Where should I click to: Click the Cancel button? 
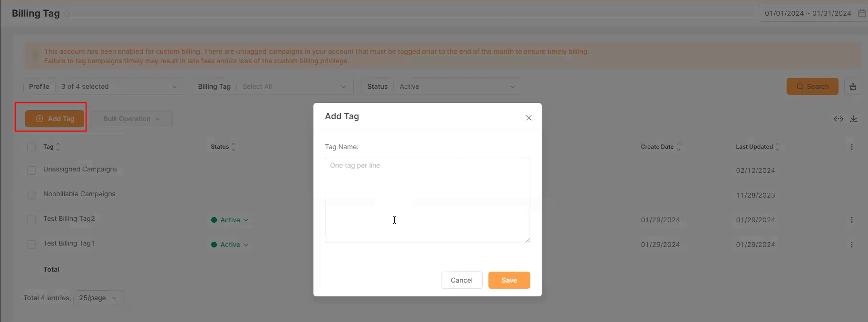(x=461, y=280)
